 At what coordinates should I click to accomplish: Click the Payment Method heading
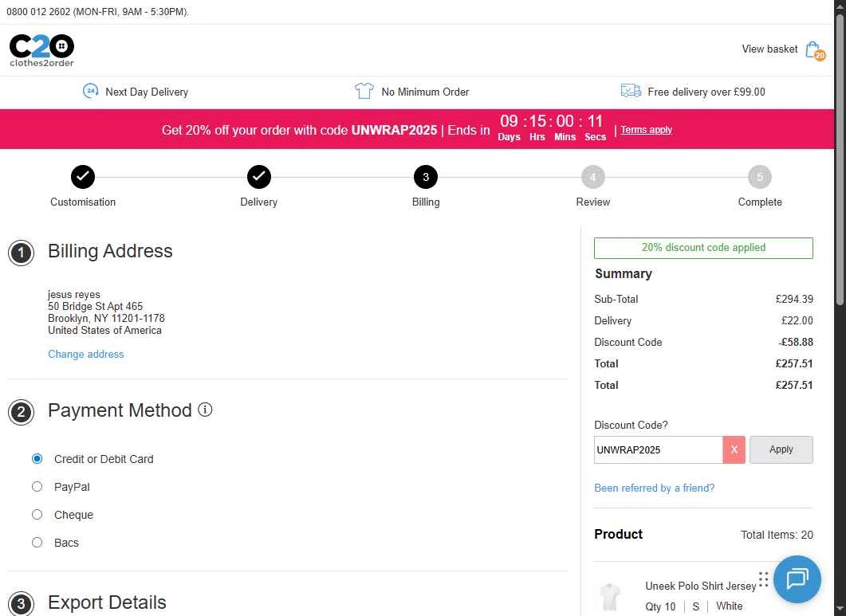tap(120, 410)
